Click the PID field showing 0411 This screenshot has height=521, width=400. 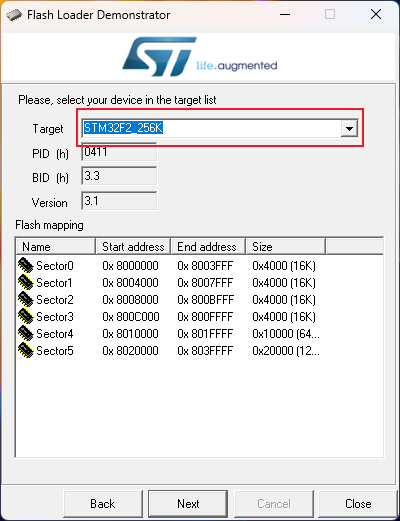[119, 152]
